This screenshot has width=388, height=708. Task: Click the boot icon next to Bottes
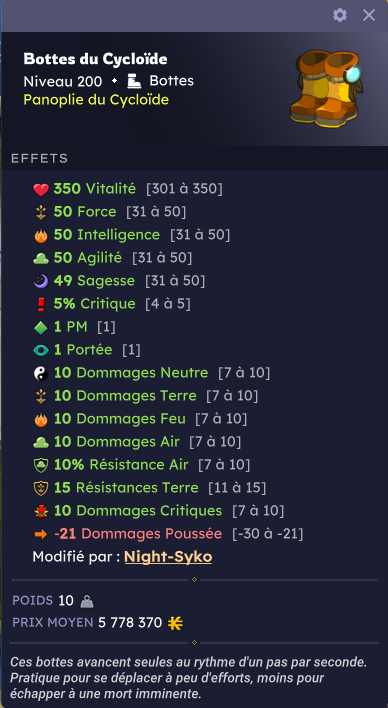point(134,81)
